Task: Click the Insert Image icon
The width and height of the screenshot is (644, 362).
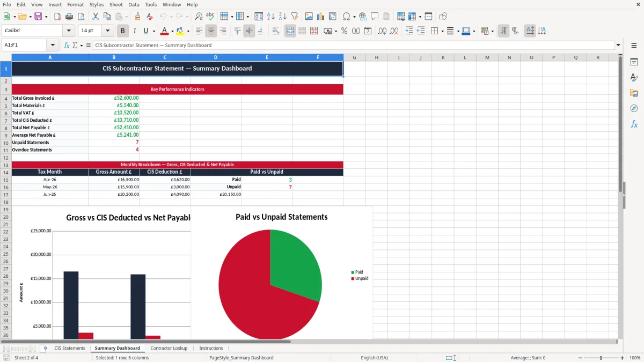Action: coord(309,17)
